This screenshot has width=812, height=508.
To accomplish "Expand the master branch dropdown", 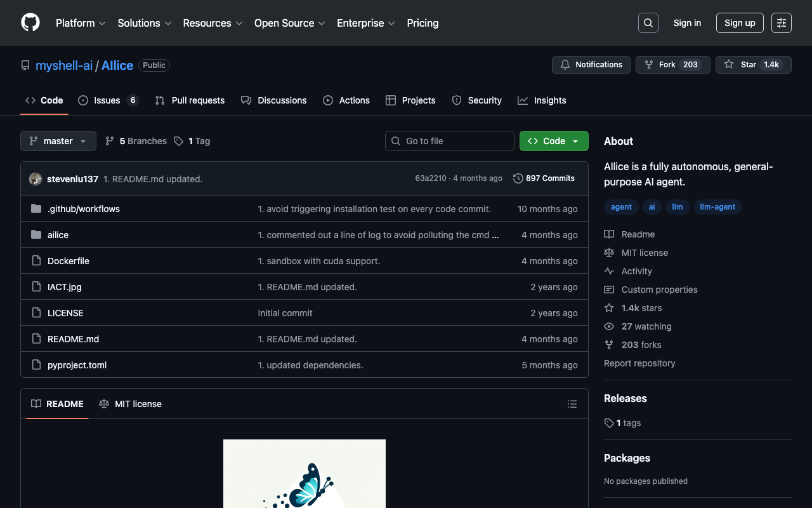I will click(x=58, y=141).
